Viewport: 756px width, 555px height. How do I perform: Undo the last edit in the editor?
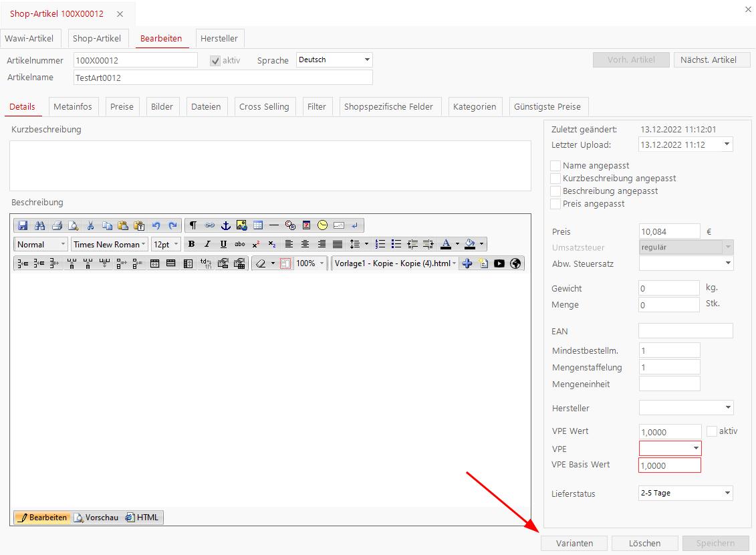tap(156, 225)
